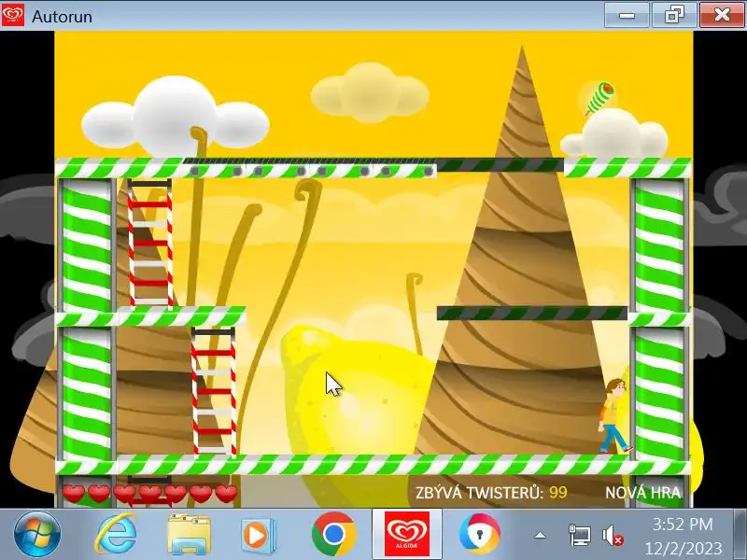Show hidden system tray icons
The height and width of the screenshot is (560, 747).
point(540,535)
